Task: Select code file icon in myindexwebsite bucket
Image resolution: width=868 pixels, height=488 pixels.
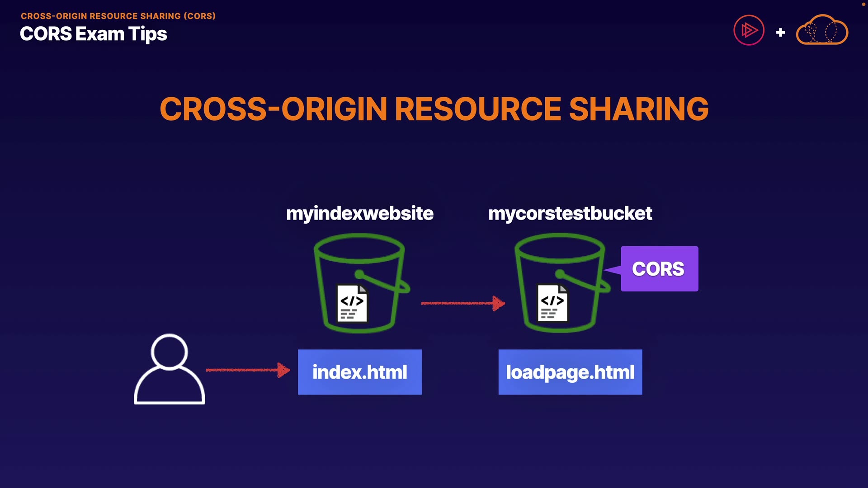Action: [x=352, y=304]
